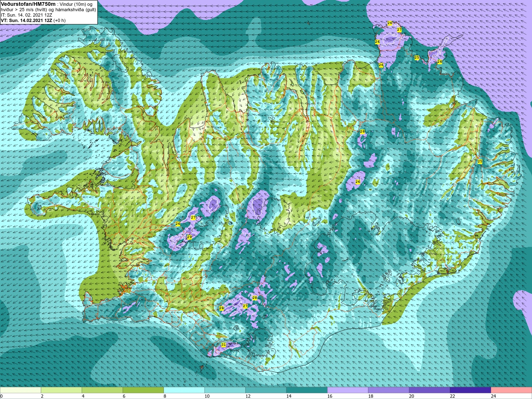Click the legend scale tick label 12

click(248, 396)
